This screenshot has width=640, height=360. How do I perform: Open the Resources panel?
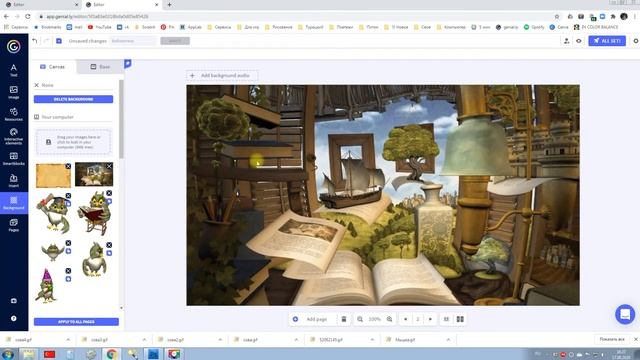point(13,114)
